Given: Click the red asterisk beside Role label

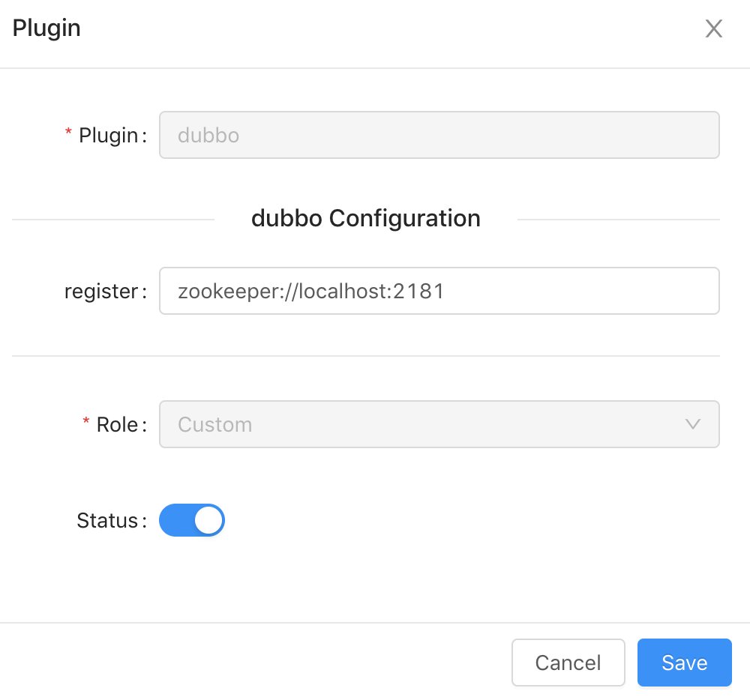Looking at the screenshot, I should pos(86,423).
